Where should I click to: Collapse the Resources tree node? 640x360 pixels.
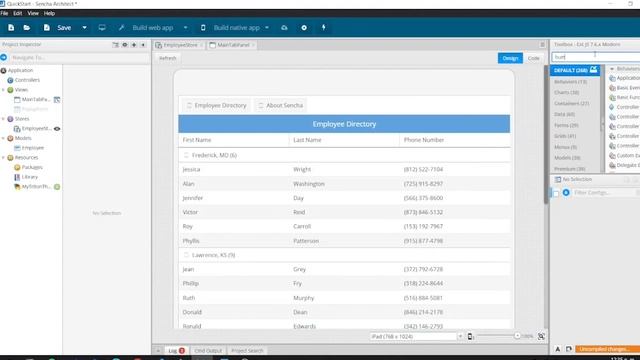click(3, 158)
